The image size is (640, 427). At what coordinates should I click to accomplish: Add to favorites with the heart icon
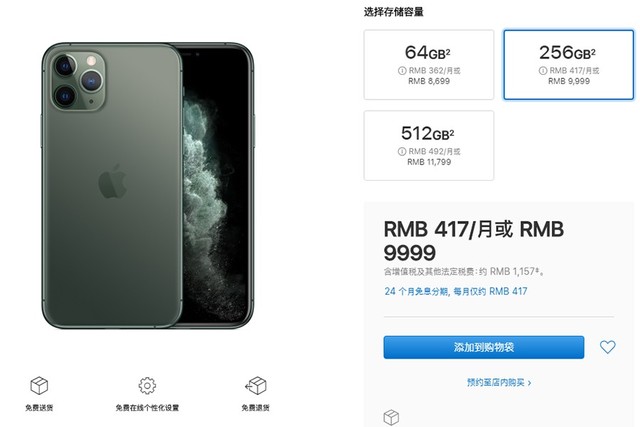(607, 347)
